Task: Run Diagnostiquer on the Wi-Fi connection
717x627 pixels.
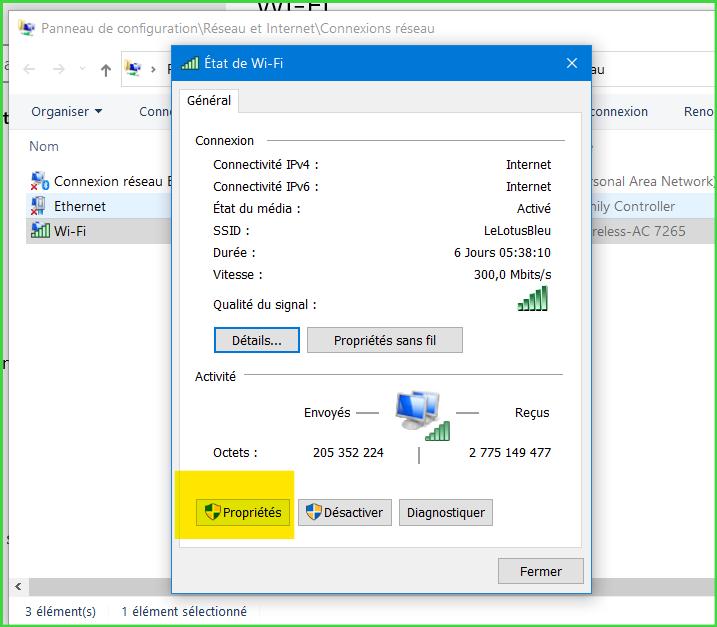Action: point(445,513)
